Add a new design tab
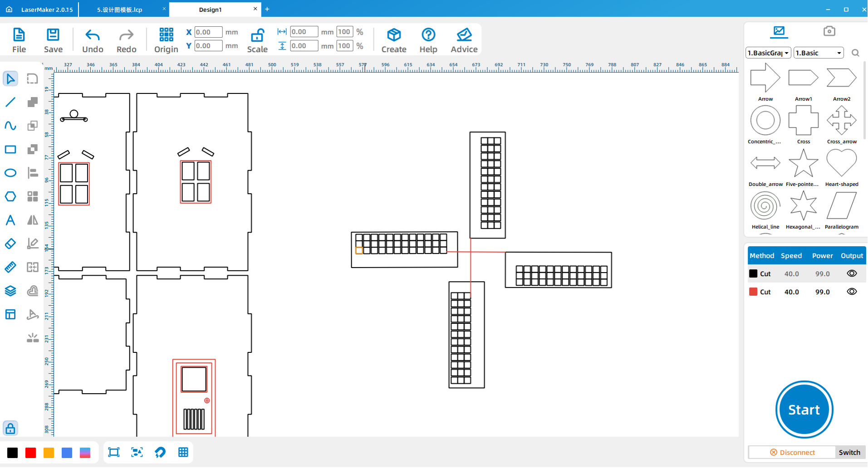 267,9
